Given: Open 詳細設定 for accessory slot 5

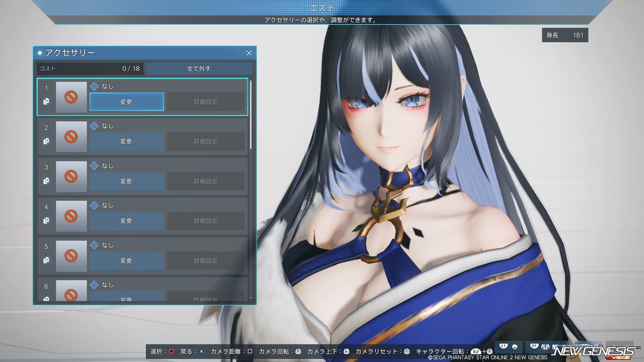Looking at the screenshot, I should point(206,261).
